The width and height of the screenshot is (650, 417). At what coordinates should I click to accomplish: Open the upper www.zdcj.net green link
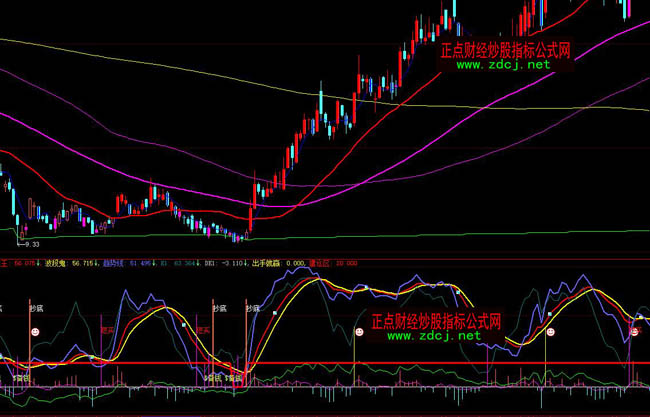pos(504,65)
